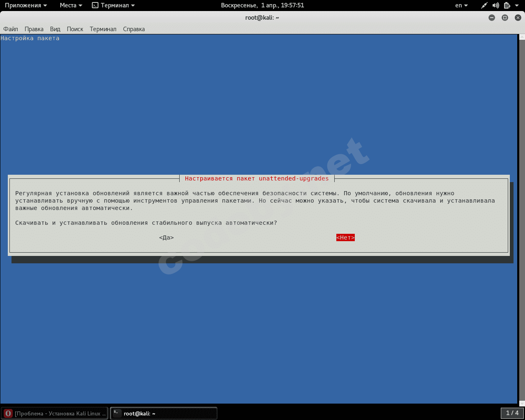The height and width of the screenshot is (420, 525).
Task: Click the volume speaker icon
Action: click(496, 5)
